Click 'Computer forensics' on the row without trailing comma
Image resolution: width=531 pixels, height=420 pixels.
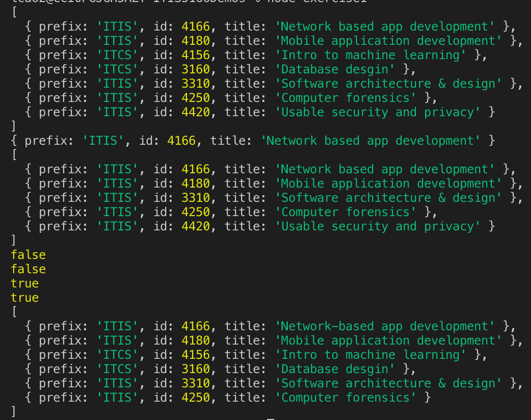tap(346, 398)
